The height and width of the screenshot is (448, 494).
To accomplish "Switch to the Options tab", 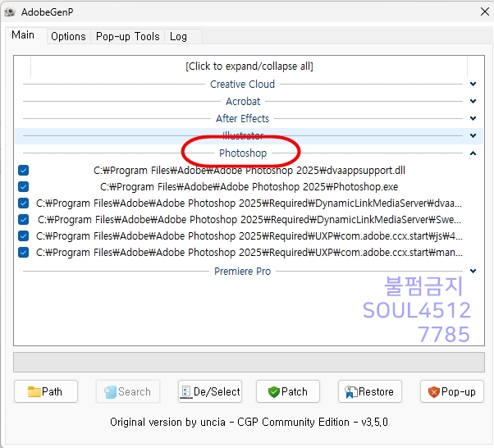I will (68, 36).
